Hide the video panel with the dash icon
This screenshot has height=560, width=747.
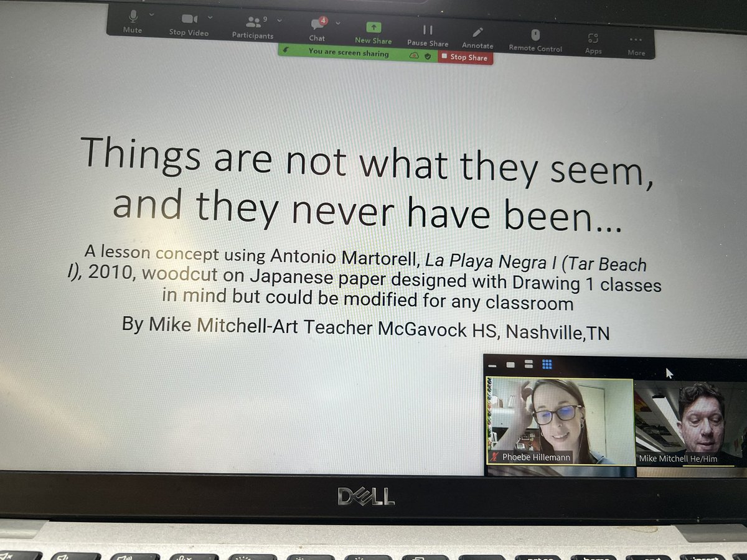tap(492, 366)
